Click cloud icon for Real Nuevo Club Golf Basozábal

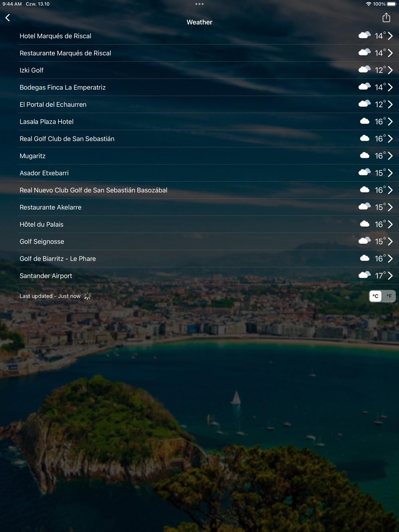pos(365,190)
